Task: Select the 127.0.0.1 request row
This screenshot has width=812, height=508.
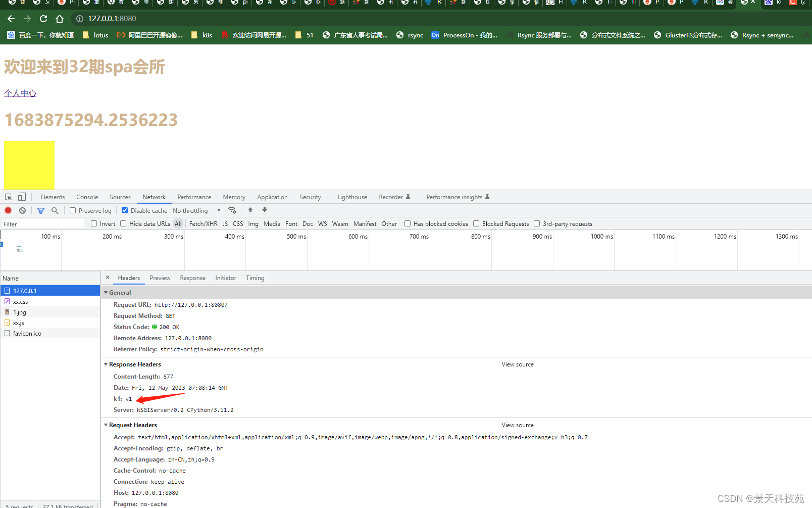Action: [50, 291]
